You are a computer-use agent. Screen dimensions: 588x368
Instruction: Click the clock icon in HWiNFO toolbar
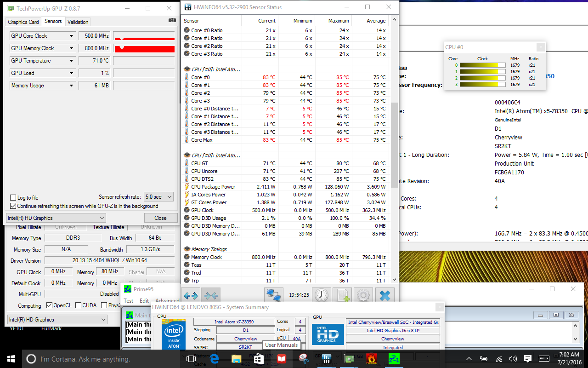tap(322, 296)
